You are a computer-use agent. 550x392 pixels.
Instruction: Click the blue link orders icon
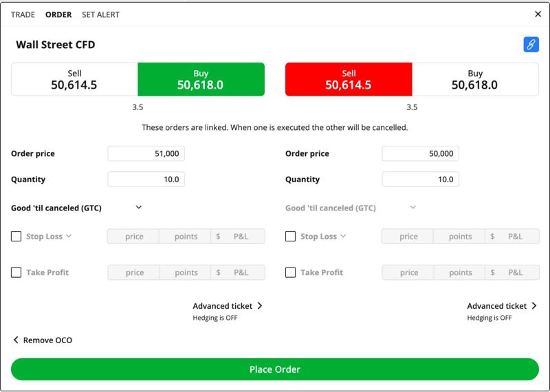click(x=531, y=45)
